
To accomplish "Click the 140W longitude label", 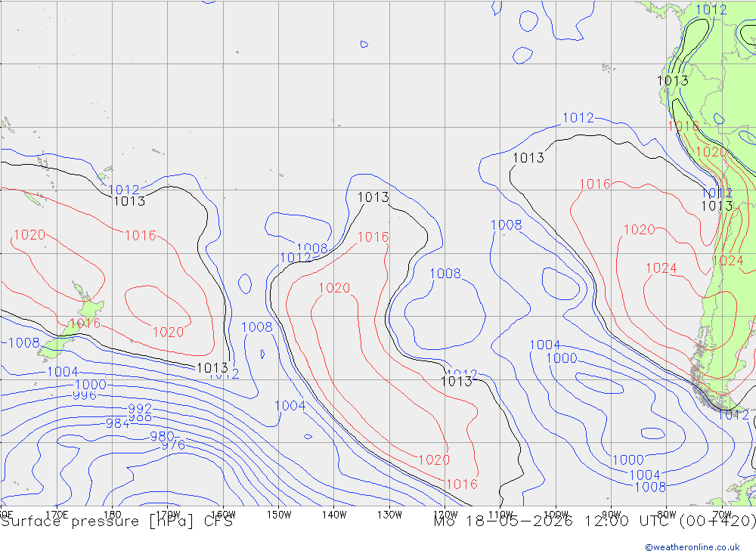I will [334, 515].
